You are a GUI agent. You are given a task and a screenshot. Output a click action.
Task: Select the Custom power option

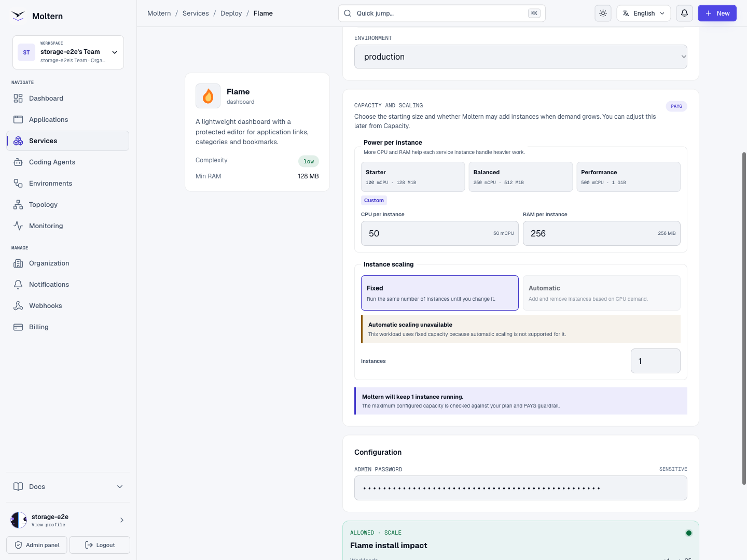(x=374, y=201)
